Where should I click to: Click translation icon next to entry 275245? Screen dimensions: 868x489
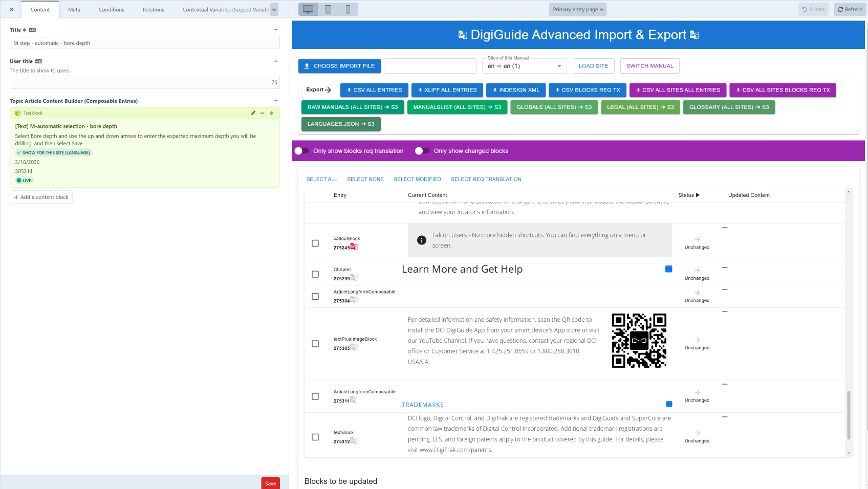[354, 247]
